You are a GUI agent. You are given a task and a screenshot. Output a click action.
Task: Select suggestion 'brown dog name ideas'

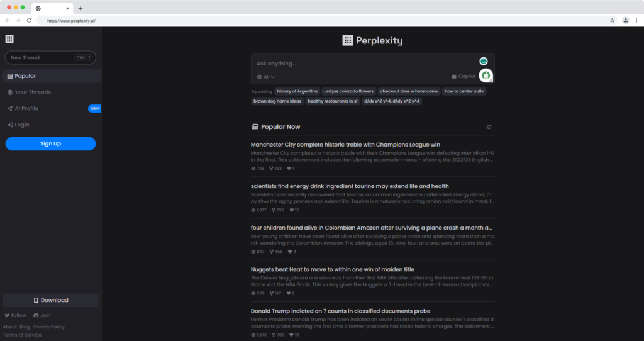coord(277,101)
